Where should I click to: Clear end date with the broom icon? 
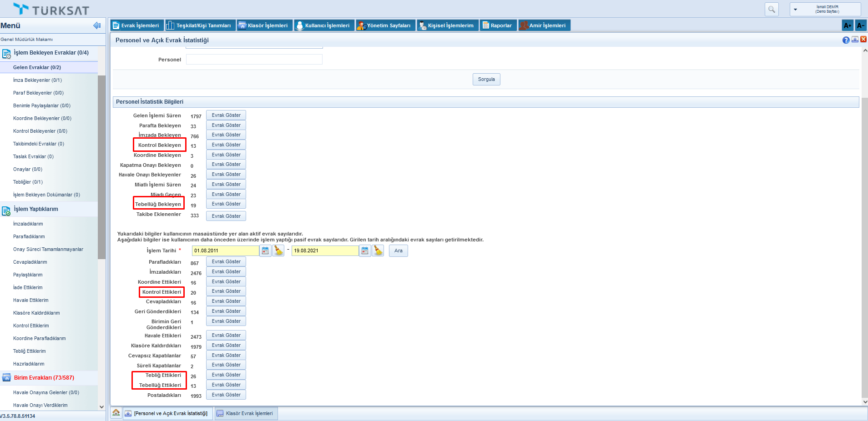pos(378,251)
